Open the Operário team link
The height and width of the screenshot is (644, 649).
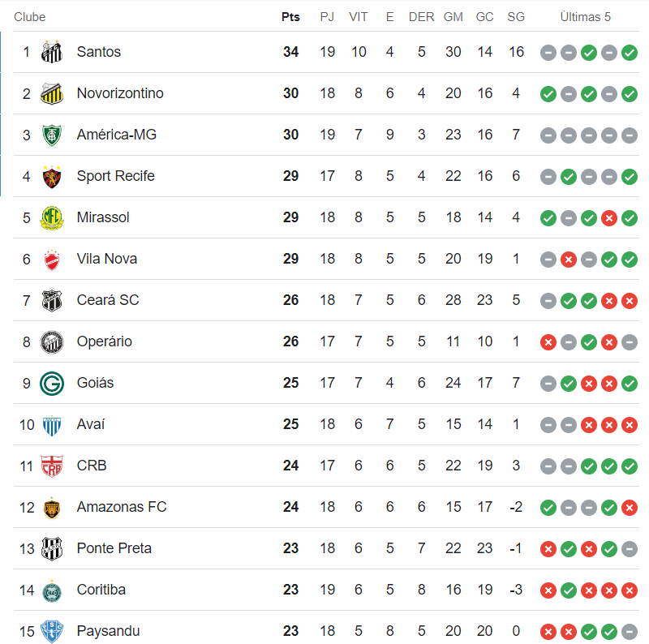coord(104,341)
